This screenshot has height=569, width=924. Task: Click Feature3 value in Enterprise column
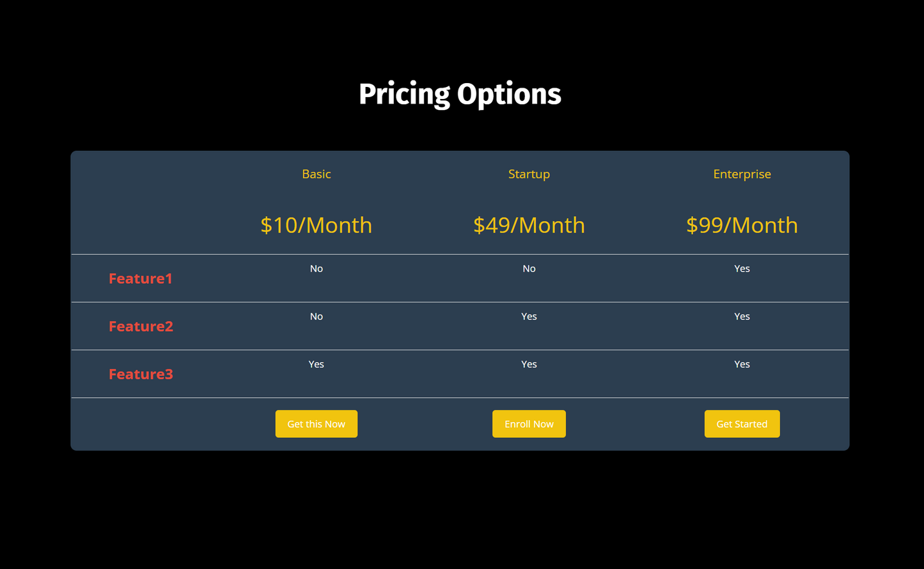click(742, 364)
